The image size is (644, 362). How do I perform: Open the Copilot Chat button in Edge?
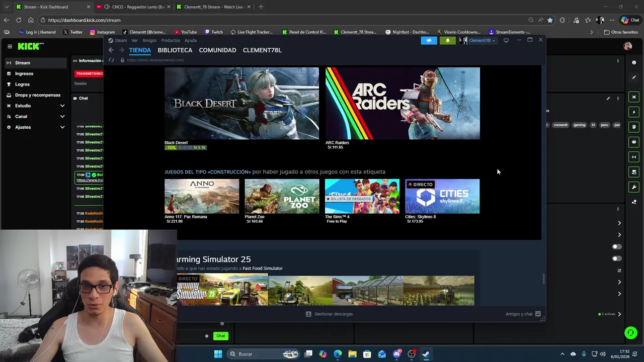click(x=629, y=20)
